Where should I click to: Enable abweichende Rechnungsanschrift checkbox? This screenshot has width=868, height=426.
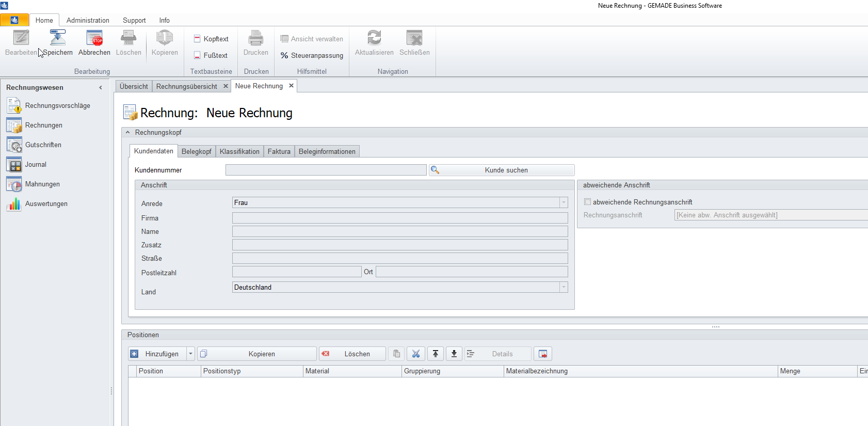tap(587, 202)
